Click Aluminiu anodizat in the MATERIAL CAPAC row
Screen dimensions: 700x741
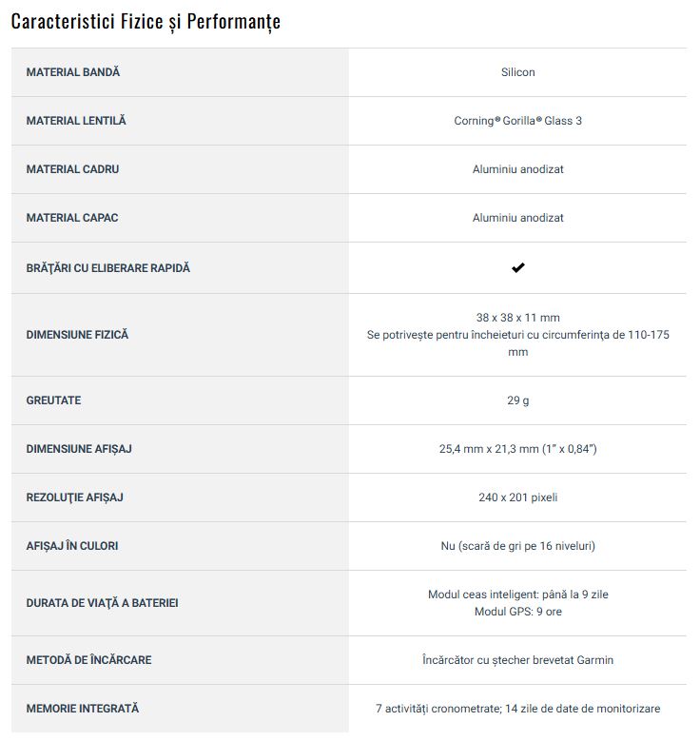point(517,218)
